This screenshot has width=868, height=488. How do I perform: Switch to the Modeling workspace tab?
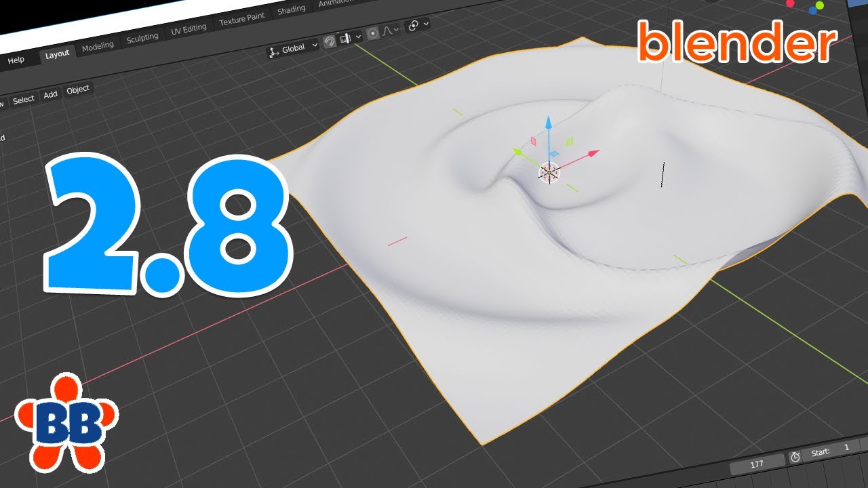pyautogui.click(x=98, y=47)
